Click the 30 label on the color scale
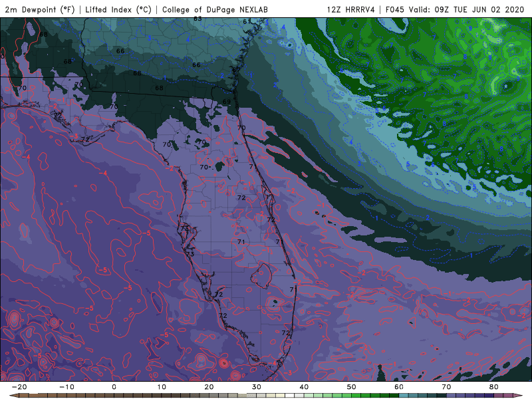 257,387
